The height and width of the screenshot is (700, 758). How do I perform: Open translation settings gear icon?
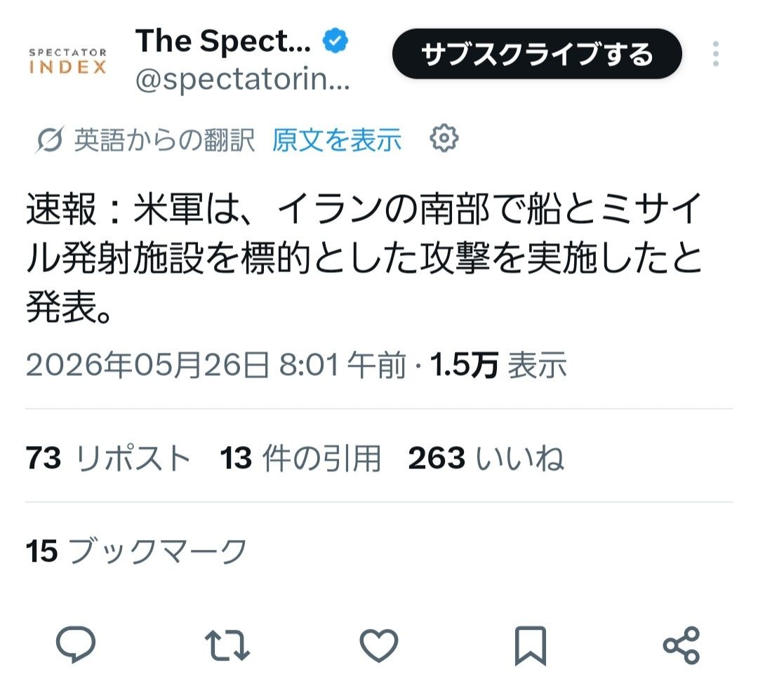coord(444,139)
